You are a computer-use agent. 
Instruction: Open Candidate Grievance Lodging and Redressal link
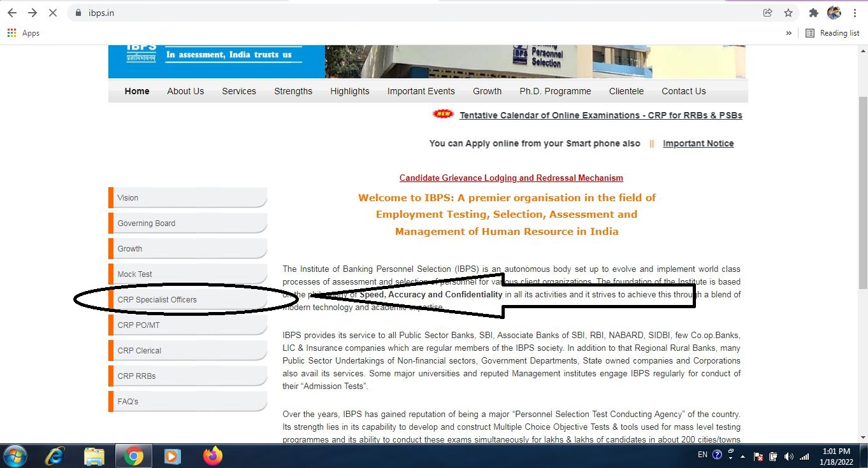tap(511, 178)
